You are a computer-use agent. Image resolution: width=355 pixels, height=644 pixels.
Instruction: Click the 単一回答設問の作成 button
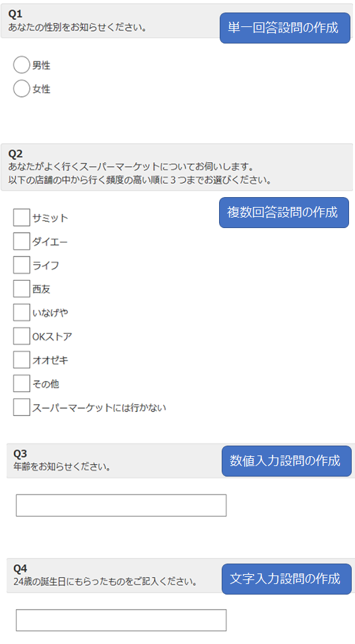click(x=284, y=28)
